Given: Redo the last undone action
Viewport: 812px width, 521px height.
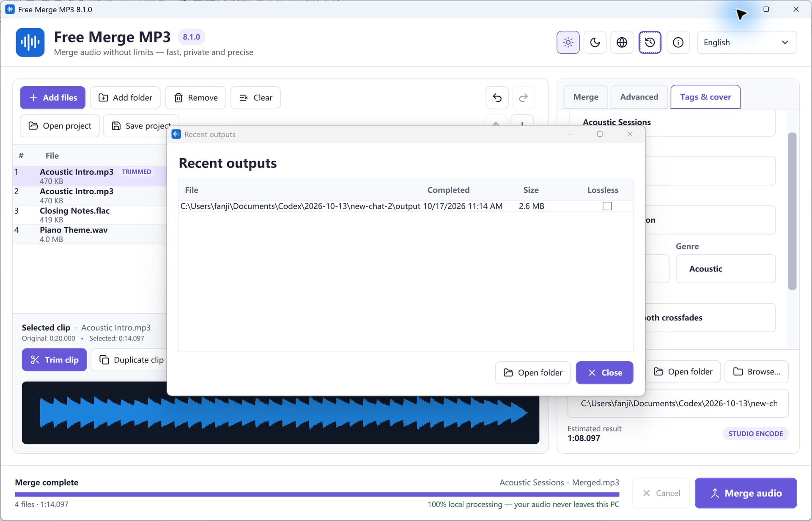Looking at the screenshot, I should 524,98.
